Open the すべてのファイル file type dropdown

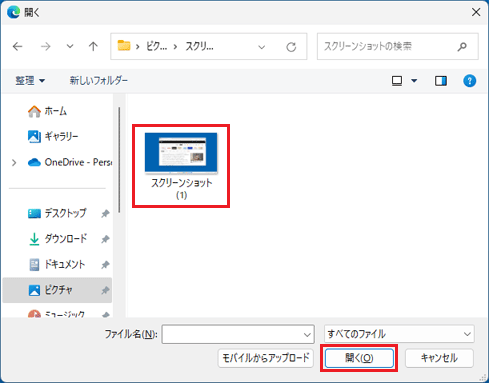pyautogui.click(x=399, y=334)
